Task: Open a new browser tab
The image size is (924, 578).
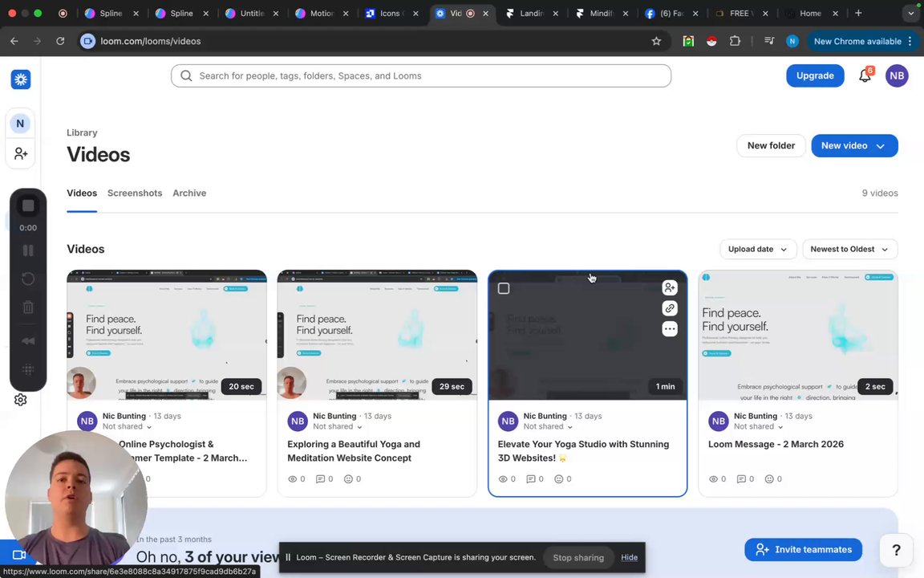Action: (858, 13)
